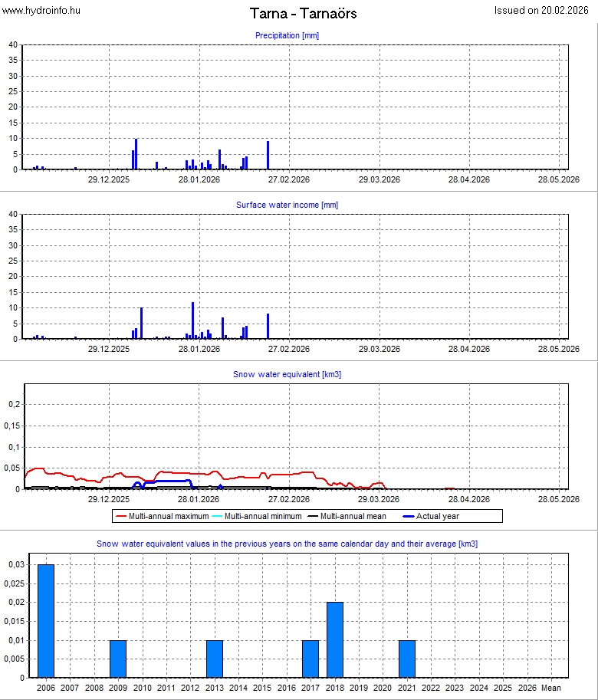Click the Mean label on the yearly axis
This screenshot has width=598, height=700.
550,689
